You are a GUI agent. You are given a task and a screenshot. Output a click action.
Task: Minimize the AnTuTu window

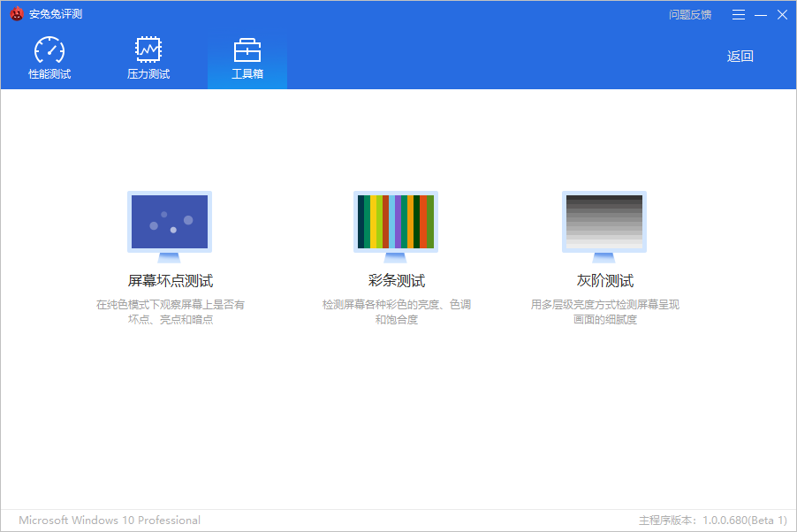(x=761, y=15)
